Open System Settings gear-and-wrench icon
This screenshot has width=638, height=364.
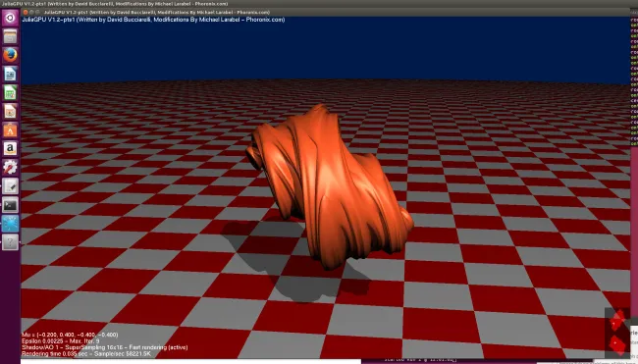[x=10, y=168]
